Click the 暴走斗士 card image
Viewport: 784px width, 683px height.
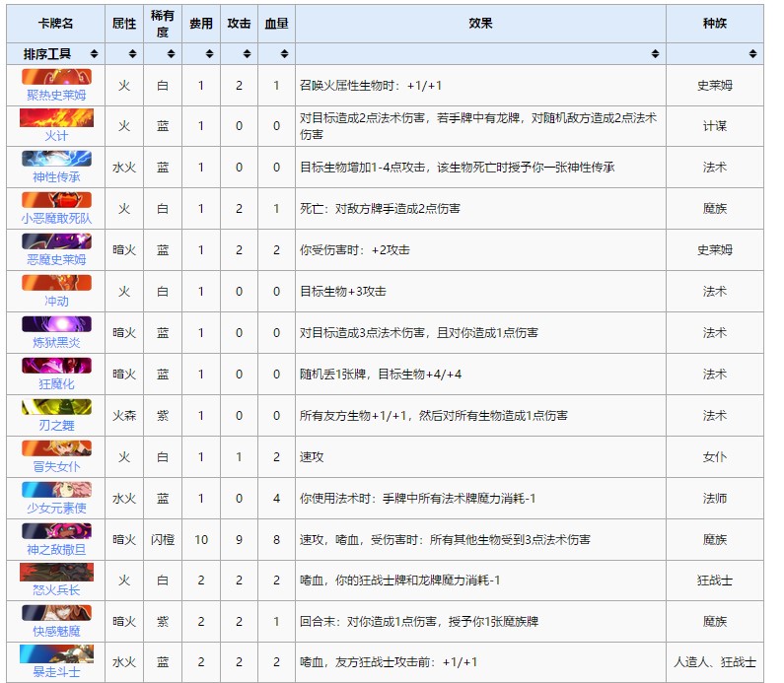[x=55, y=654]
